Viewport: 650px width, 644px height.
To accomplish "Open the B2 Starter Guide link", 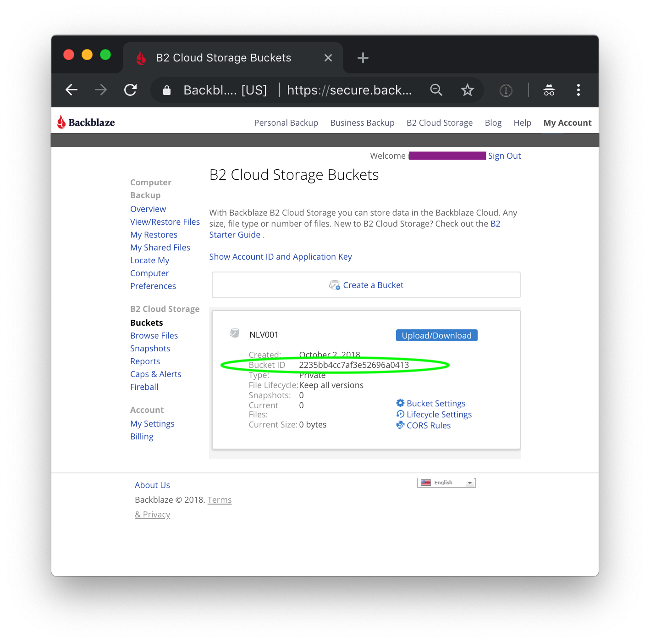I will point(354,229).
